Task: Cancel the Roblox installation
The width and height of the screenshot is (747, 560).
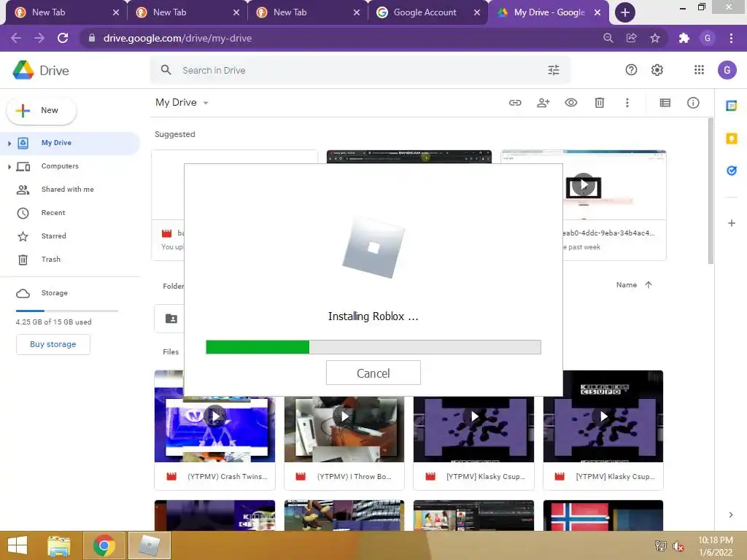Action: pos(373,373)
